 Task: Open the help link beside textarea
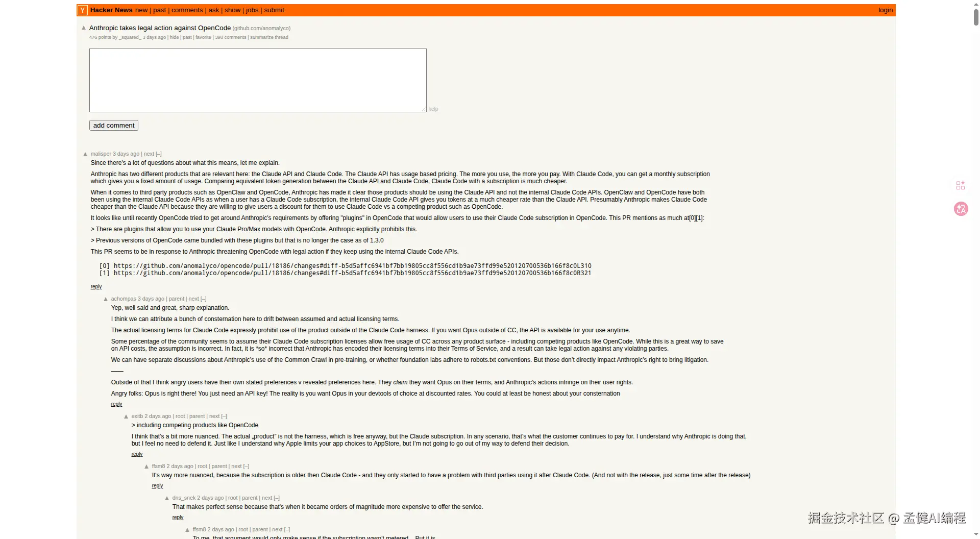pos(433,109)
